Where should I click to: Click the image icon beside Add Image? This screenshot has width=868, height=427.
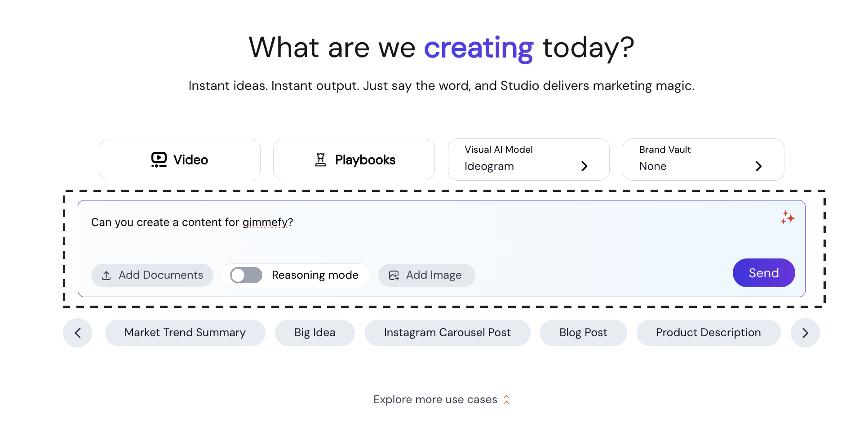[x=394, y=276]
